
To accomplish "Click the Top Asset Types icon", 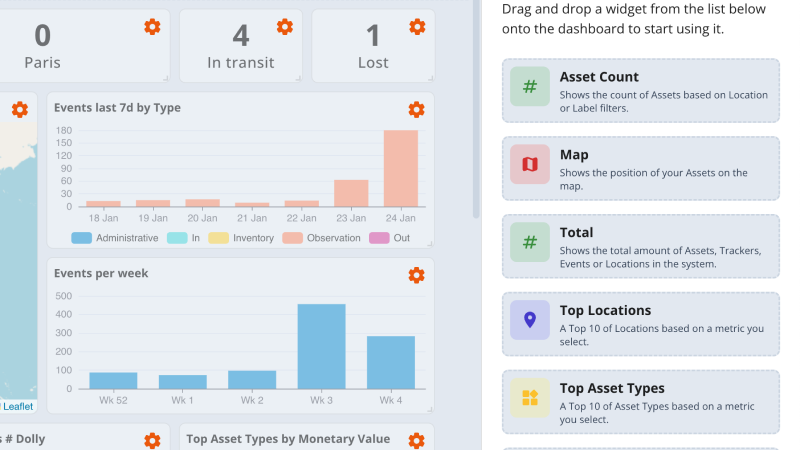I will (x=530, y=398).
